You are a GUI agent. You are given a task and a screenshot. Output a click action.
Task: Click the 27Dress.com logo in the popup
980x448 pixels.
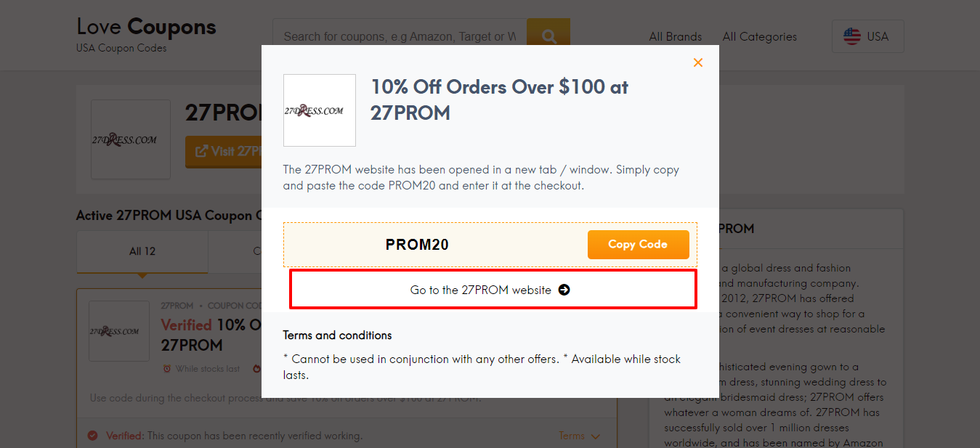319,110
